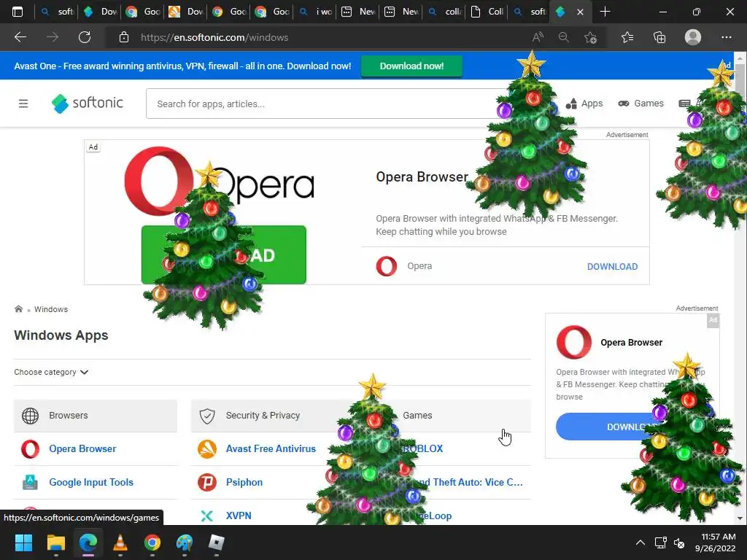The width and height of the screenshot is (747, 560).
Task: View site information lock icon
Action: pos(124,37)
